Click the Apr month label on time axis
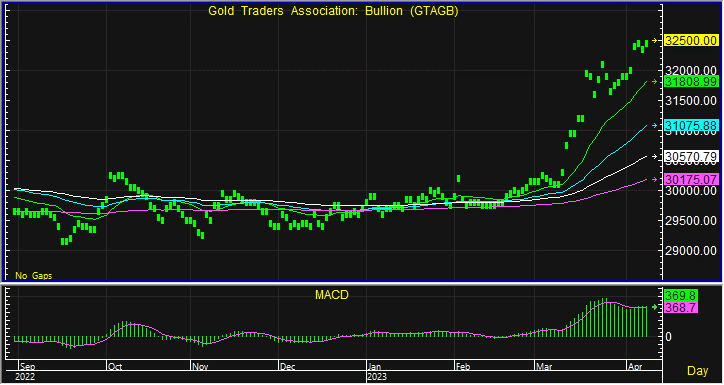Viewport: 724px width, 385px height. click(x=634, y=367)
